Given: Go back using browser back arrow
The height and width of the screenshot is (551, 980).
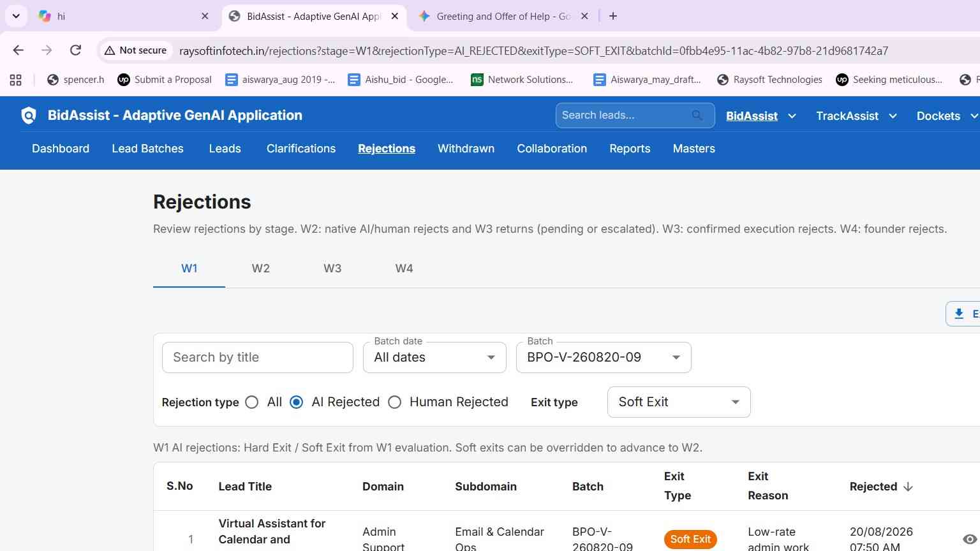Looking at the screenshot, I should [x=18, y=50].
